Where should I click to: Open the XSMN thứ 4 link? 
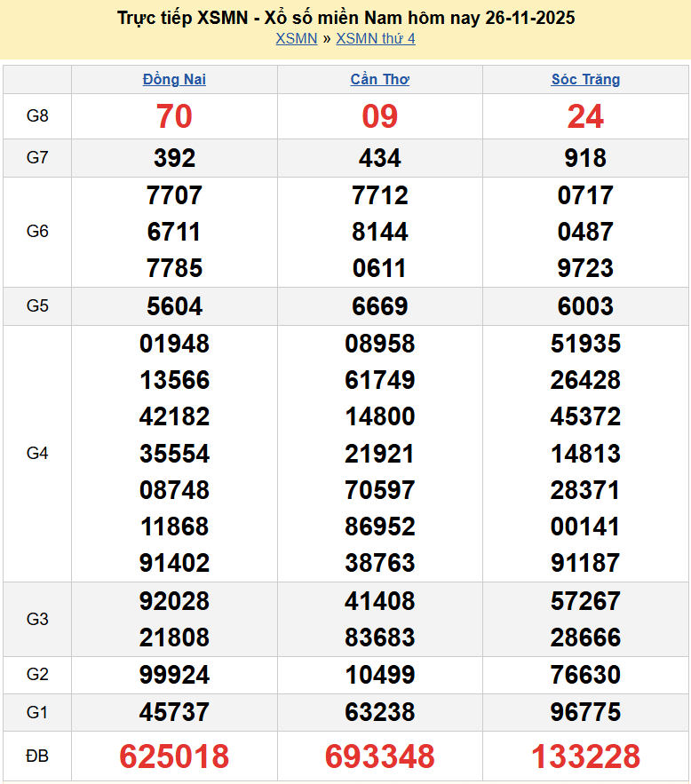(x=375, y=39)
